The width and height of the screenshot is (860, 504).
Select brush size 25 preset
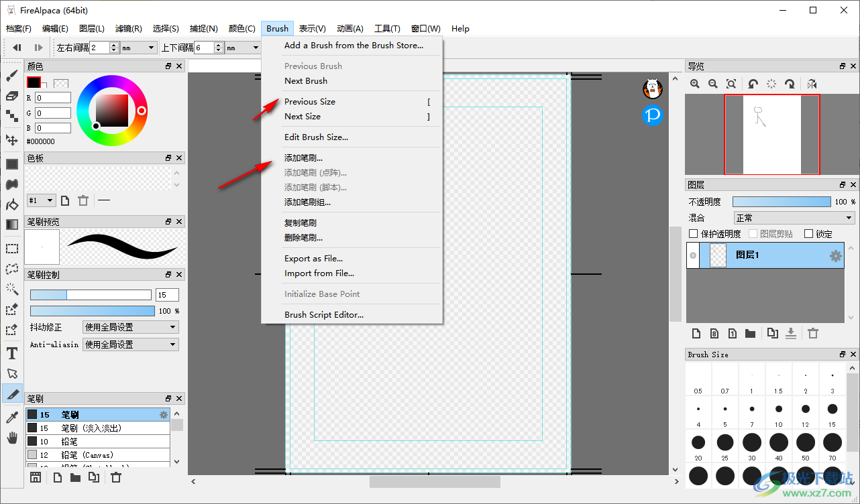pyautogui.click(x=725, y=446)
